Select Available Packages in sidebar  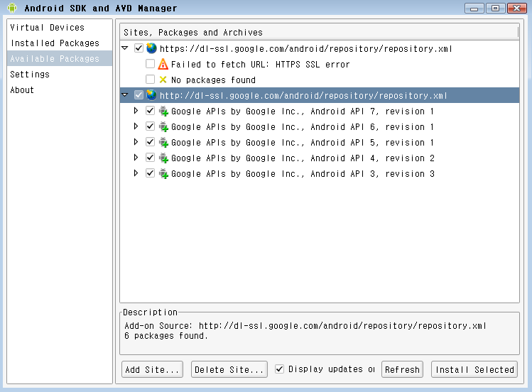point(60,58)
